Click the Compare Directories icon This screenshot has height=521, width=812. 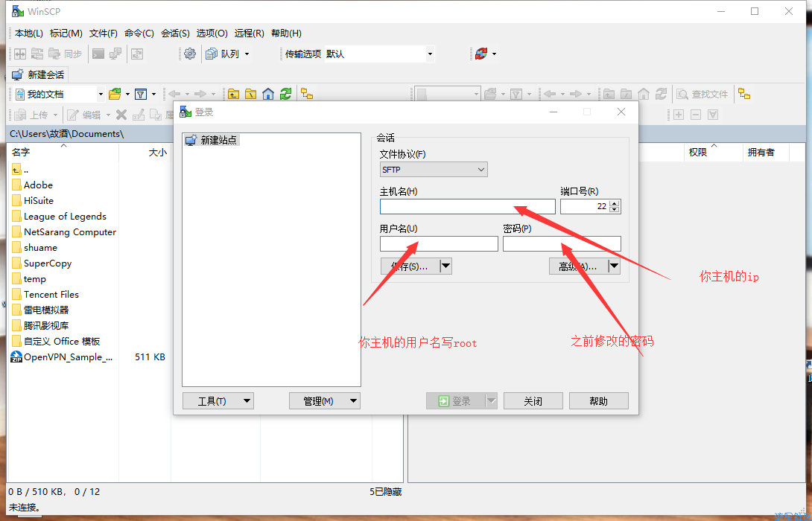(20, 54)
